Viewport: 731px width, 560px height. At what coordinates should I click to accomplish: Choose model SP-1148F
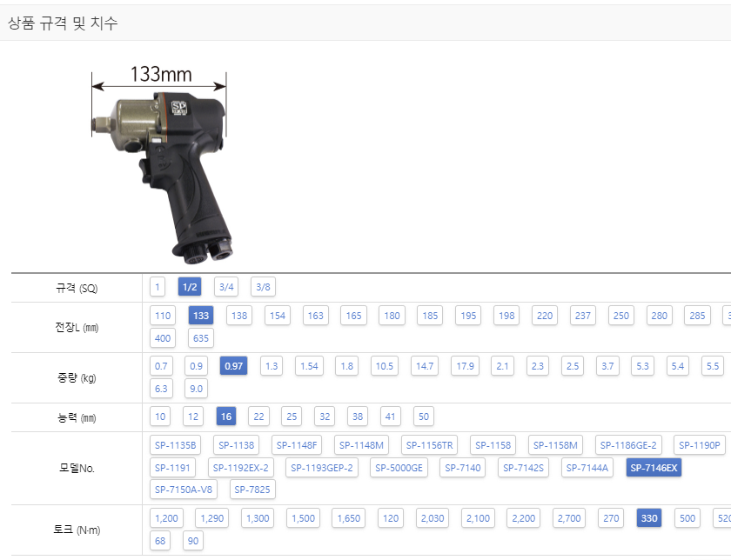297,445
